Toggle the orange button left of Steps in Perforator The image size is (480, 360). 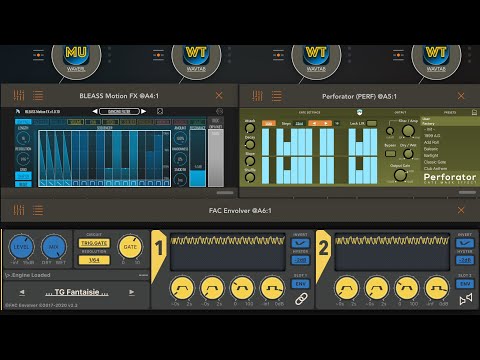(269, 123)
